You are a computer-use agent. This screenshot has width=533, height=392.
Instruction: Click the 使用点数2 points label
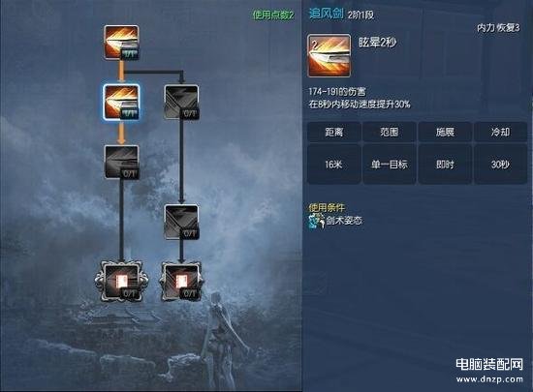[x=273, y=15]
